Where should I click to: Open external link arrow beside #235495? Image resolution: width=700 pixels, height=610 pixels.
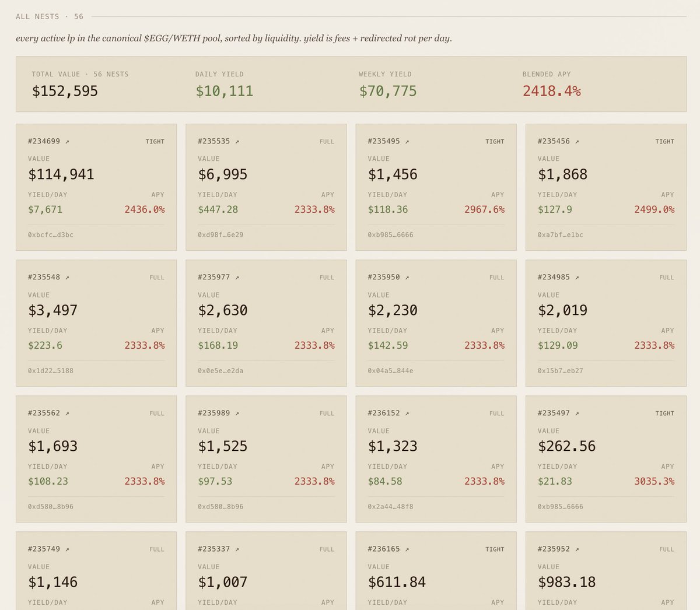point(407,142)
